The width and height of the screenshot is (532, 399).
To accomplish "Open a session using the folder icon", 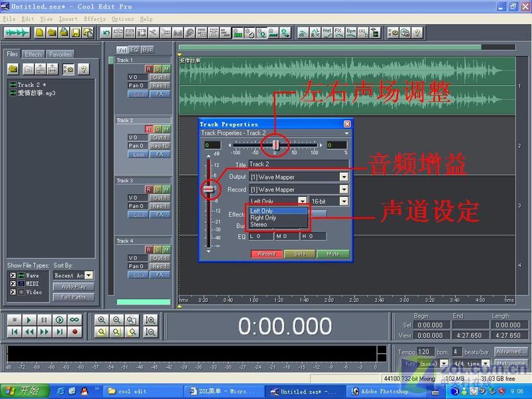I will click(52, 33).
